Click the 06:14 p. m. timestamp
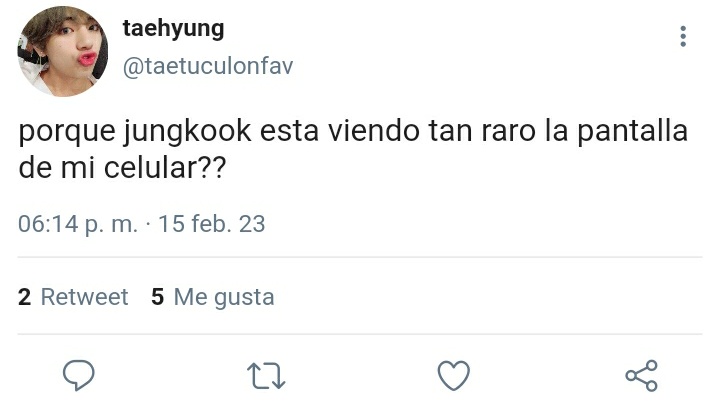The image size is (720, 409). click(78, 224)
